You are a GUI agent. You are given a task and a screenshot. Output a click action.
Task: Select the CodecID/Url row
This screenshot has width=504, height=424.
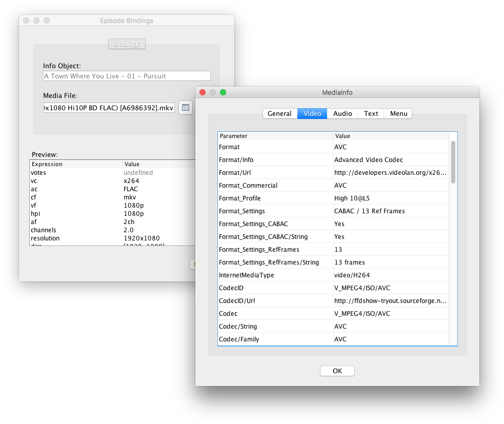[x=333, y=301]
